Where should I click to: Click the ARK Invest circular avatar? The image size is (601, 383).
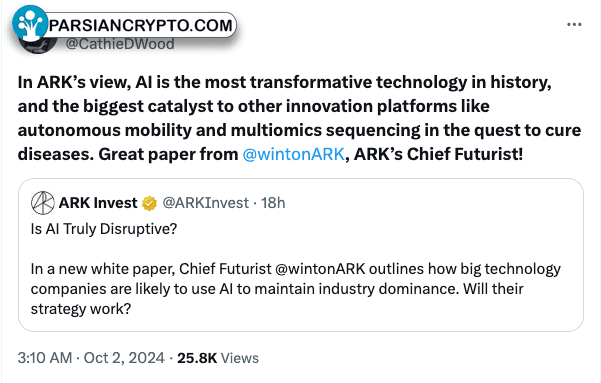(x=43, y=203)
